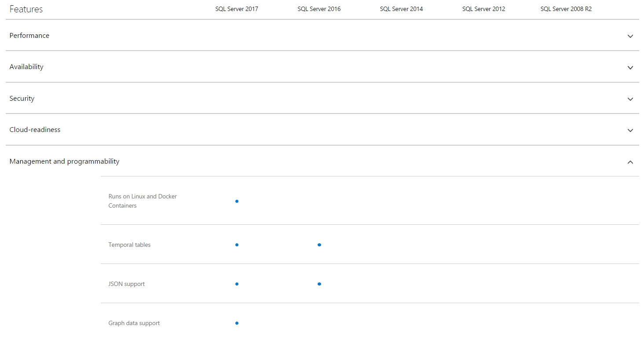Click the JSON support SQL 2017 dot
Screen dimensions: 644x337
(237, 284)
